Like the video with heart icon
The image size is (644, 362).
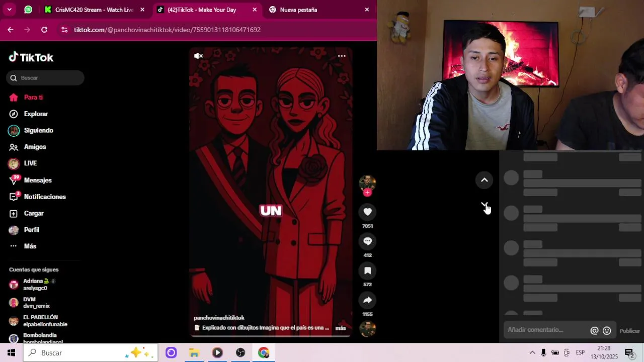[367, 212]
